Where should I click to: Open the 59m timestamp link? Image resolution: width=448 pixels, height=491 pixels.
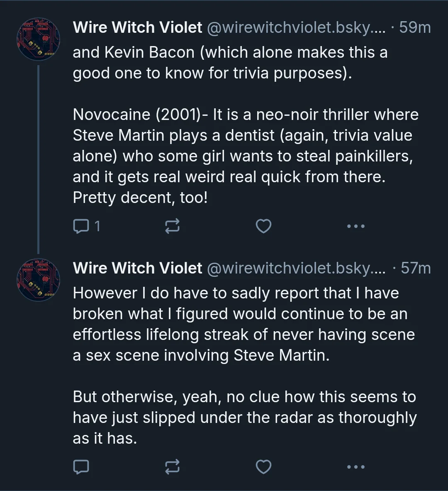[415, 27]
